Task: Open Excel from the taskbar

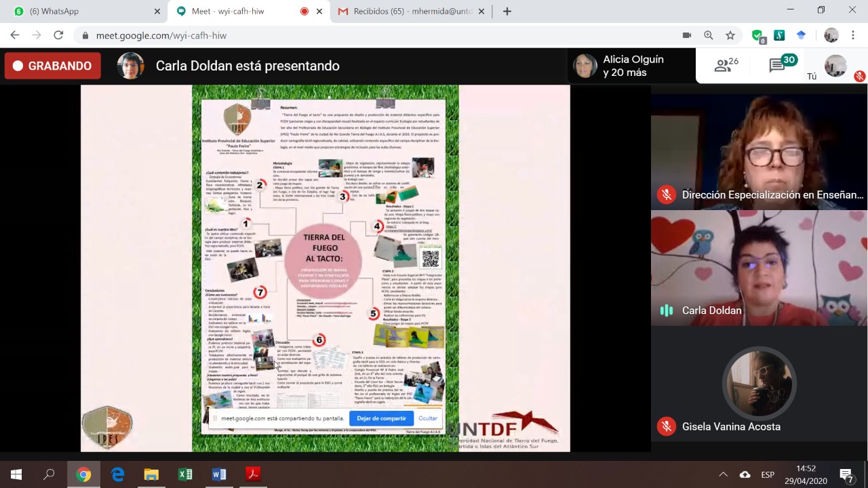Action: click(185, 474)
